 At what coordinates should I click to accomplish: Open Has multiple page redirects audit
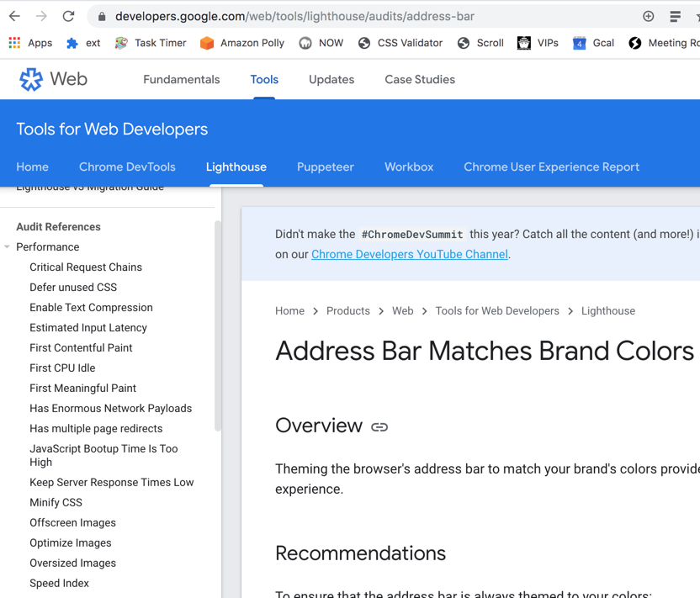[x=96, y=428]
